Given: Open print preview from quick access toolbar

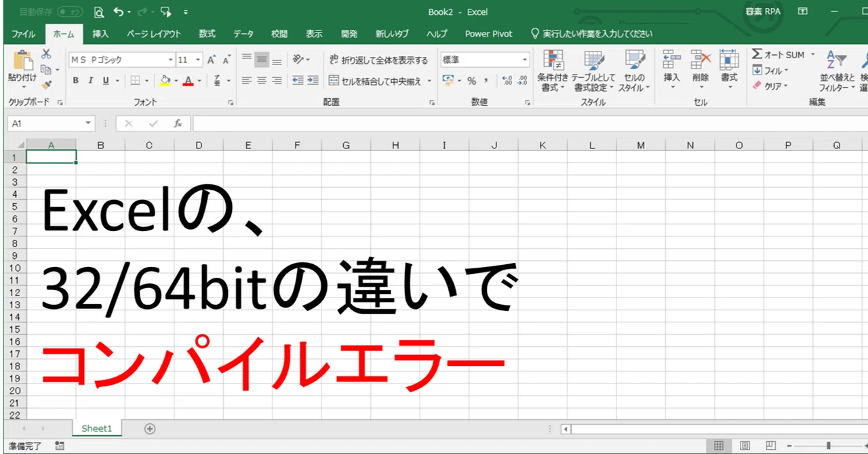Looking at the screenshot, I should click(100, 12).
